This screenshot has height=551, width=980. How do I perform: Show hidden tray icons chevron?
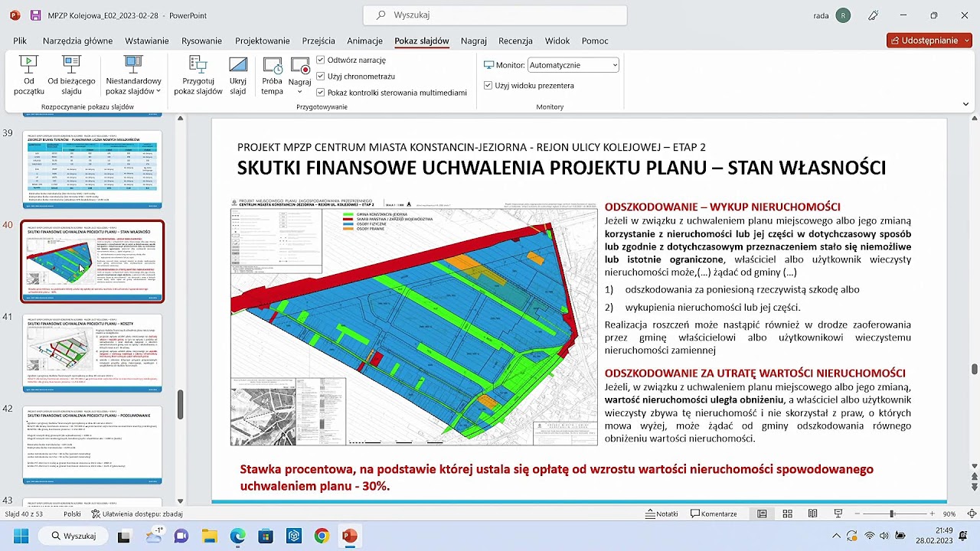[x=836, y=536]
